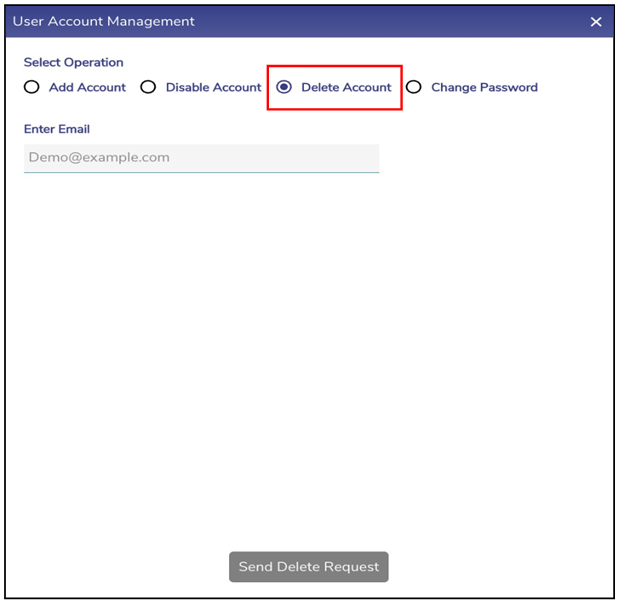618x601 pixels.
Task: Click the "Disable Account" option label
Action: tap(213, 87)
